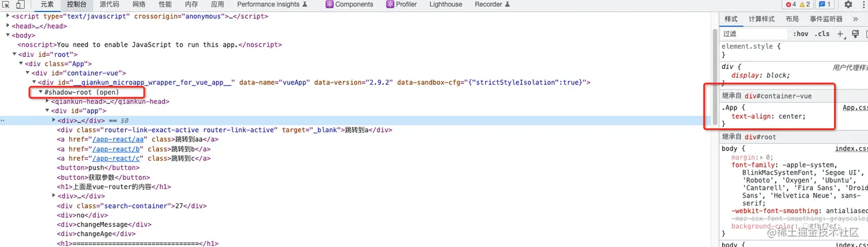Expand the qiankun-head node

click(47, 101)
